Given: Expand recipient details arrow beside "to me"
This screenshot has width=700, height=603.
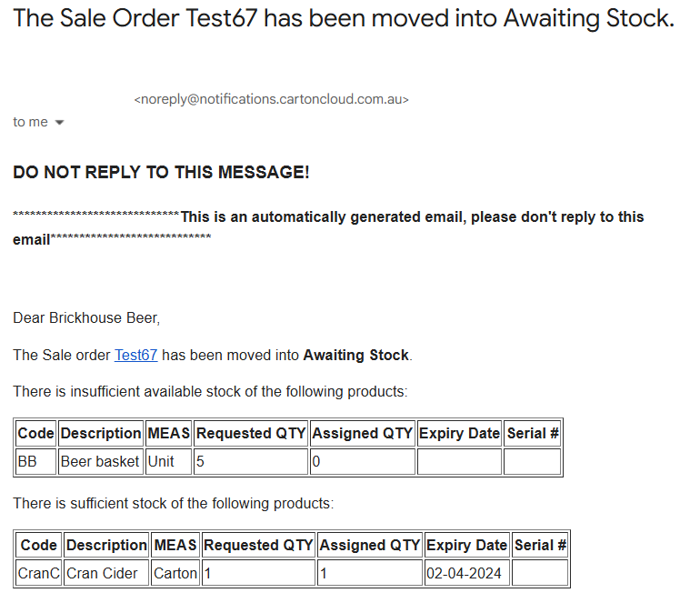Looking at the screenshot, I should [x=60, y=123].
